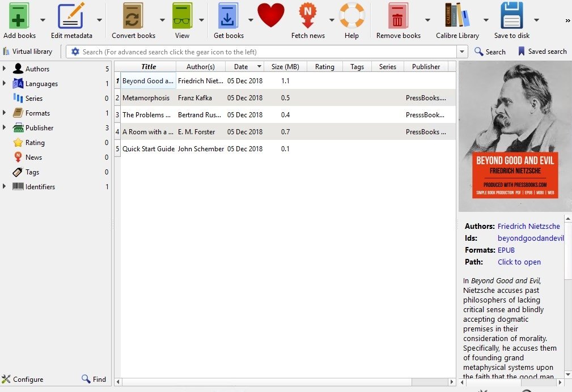This screenshot has height=392, width=572.
Task: Expand the Identifiers category
Action: pos(4,186)
